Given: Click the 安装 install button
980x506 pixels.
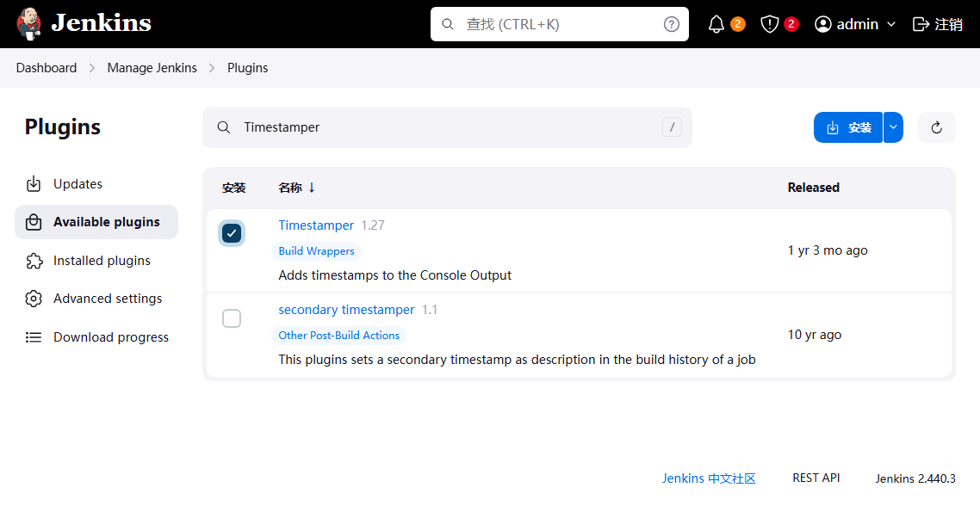Looking at the screenshot, I should point(848,127).
